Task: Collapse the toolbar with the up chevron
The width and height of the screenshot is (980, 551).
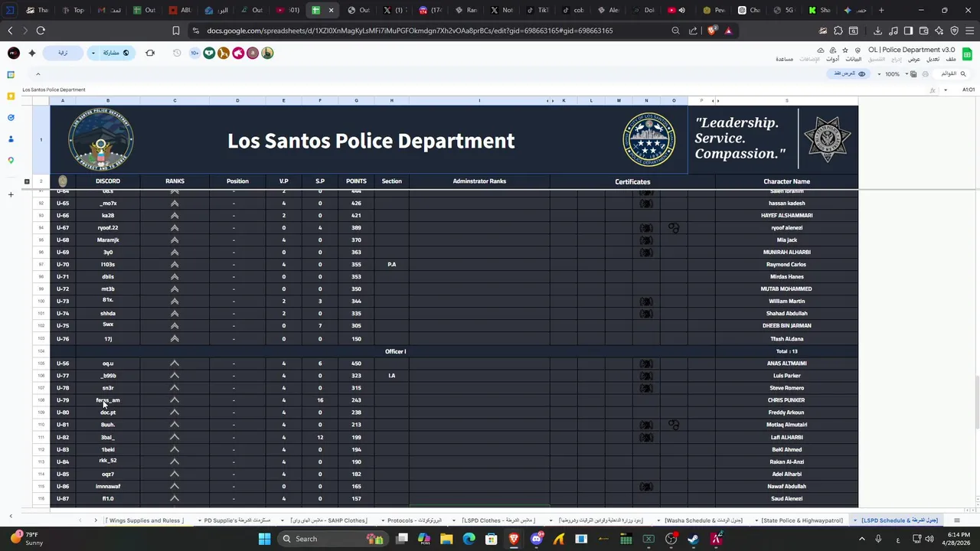Action: point(38,74)
